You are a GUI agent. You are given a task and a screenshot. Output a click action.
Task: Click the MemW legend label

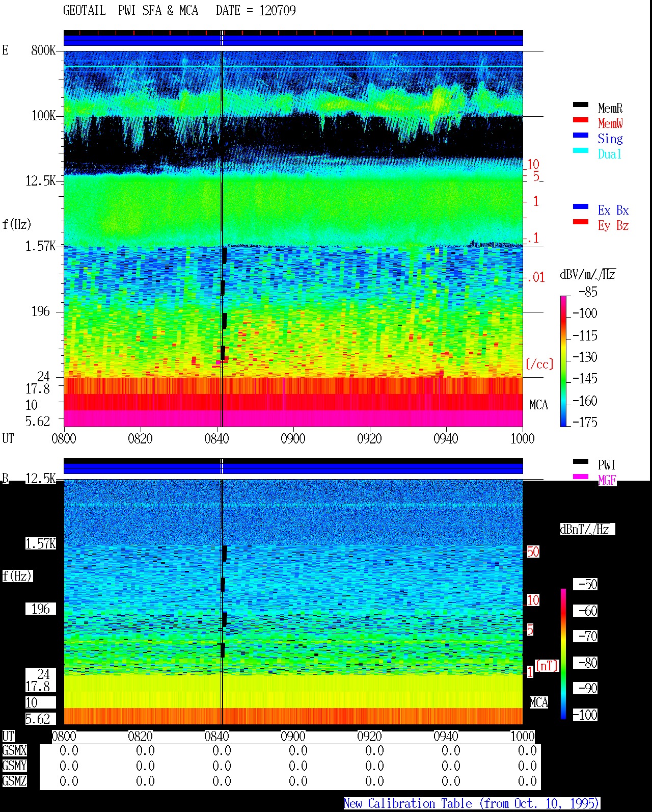(x=610, y=123)
